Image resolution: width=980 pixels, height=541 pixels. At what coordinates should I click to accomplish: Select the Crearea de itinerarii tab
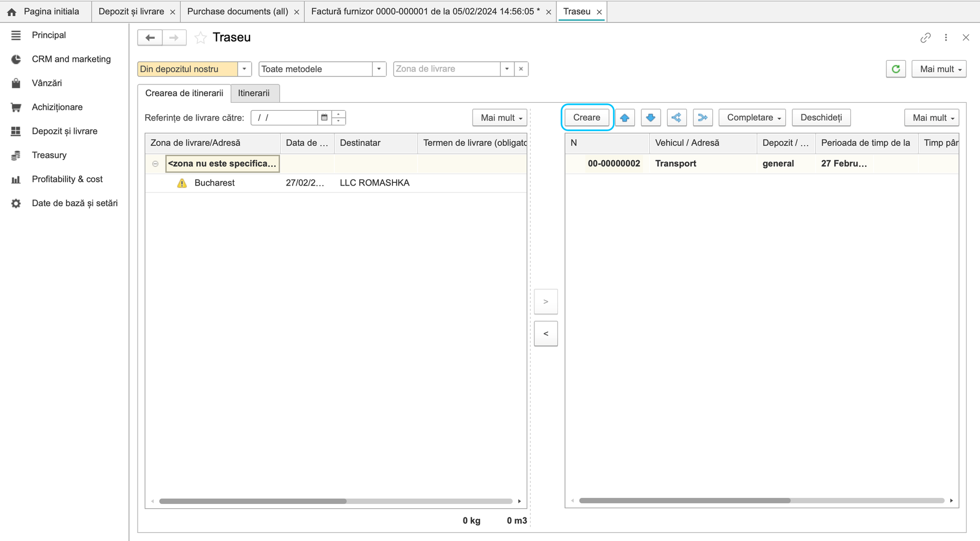coord(184,93)
